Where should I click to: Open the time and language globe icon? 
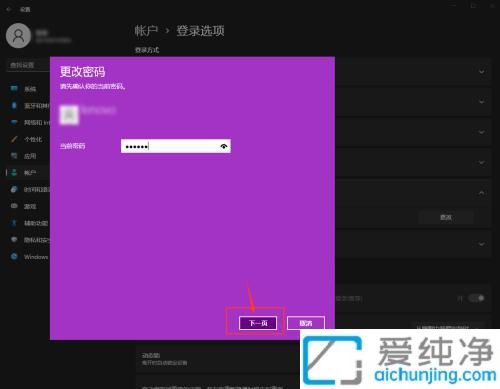click(x=14, y=189)
